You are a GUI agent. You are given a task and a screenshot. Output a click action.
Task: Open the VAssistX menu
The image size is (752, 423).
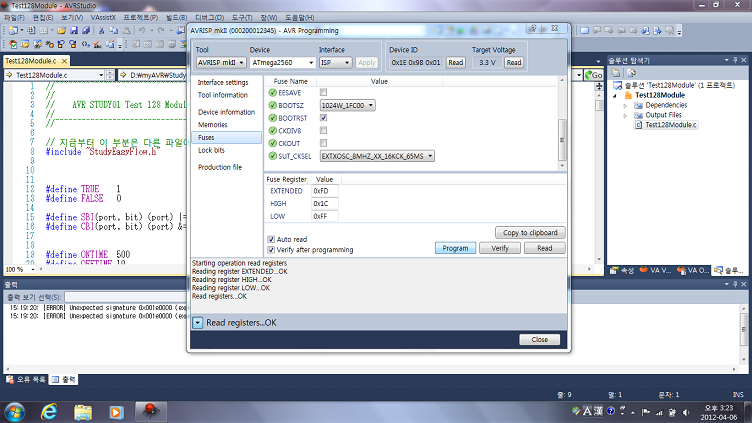click(x=103, y=17)
